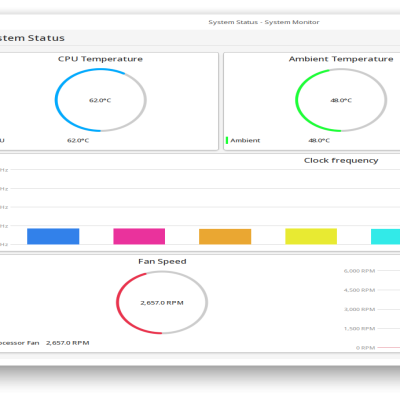Click the red fan speed gauge

point(162,303)
